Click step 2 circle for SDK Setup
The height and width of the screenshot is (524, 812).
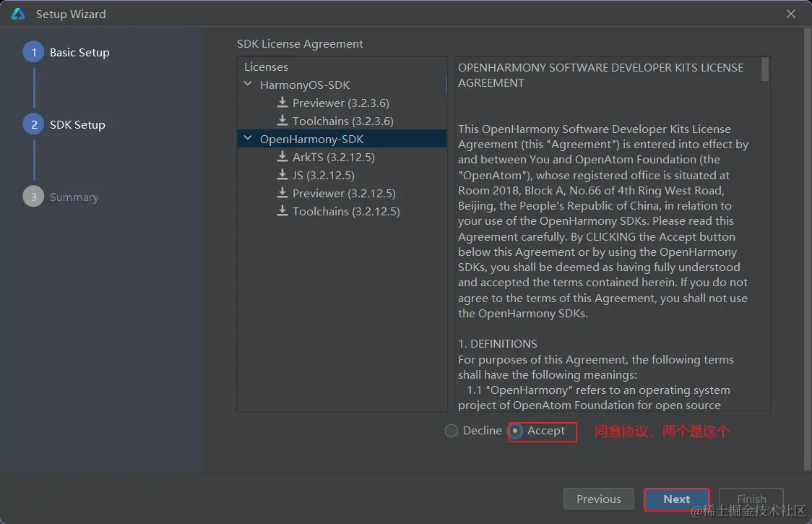click(34, 124)
